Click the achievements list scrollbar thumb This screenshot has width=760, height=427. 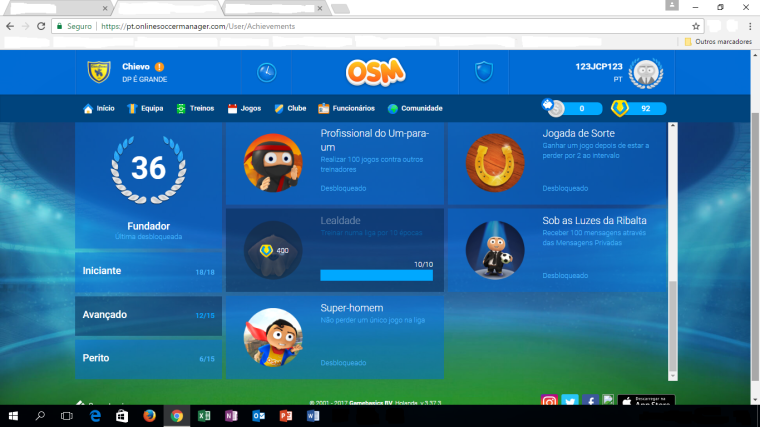point(673,326)
